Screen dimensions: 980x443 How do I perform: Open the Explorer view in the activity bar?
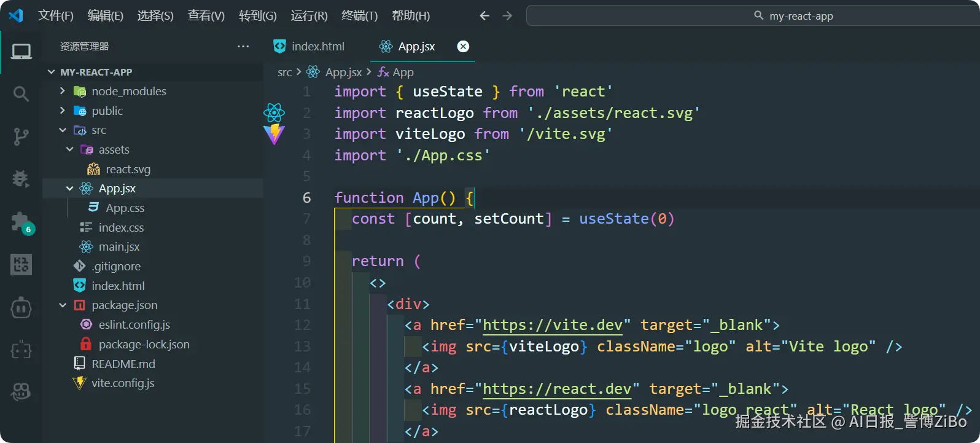tap(21, 52)
